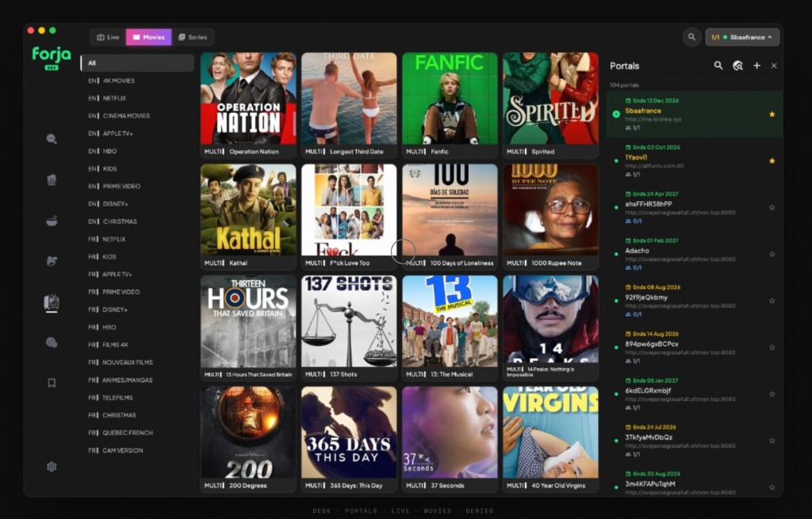The height and width of the screenshot is (519, 812).
Task: Select the Sbaafrance portal entry
Action: (x=694, y=114)
